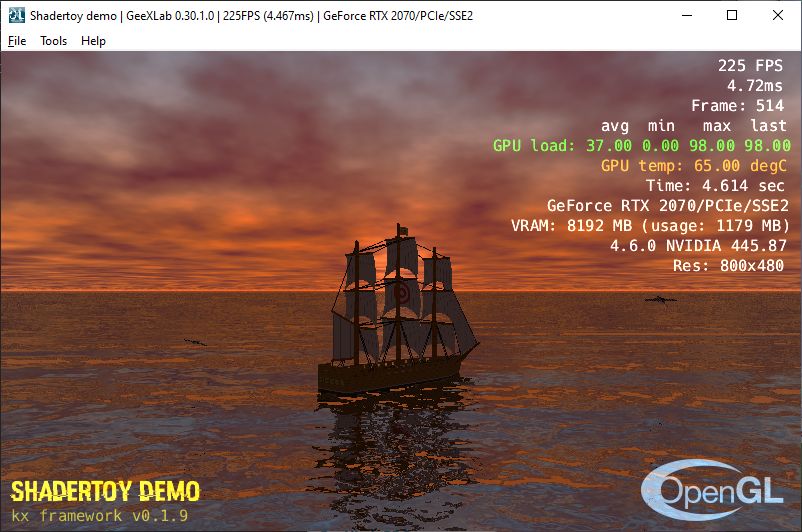This screenshot has height=532, width=802.
Task: Click the '4.6.0 NVIDIA 445.87' driver text
Action: [698, 246]
